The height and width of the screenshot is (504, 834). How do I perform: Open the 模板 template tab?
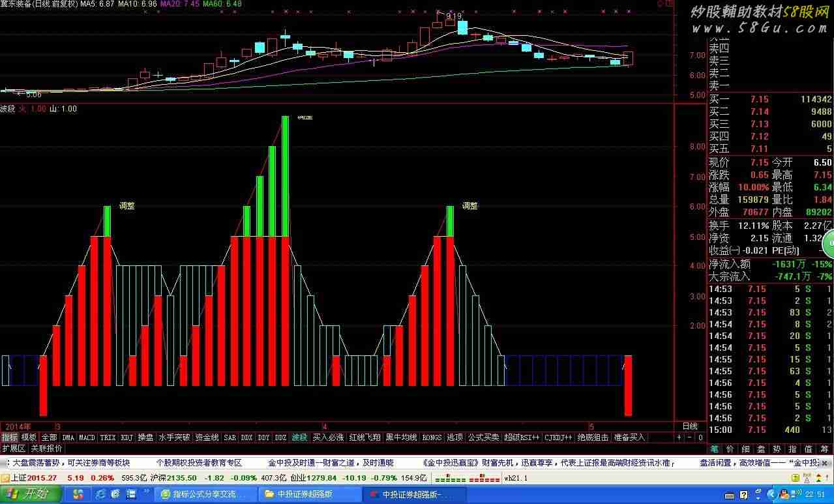[x=29, y=437]
